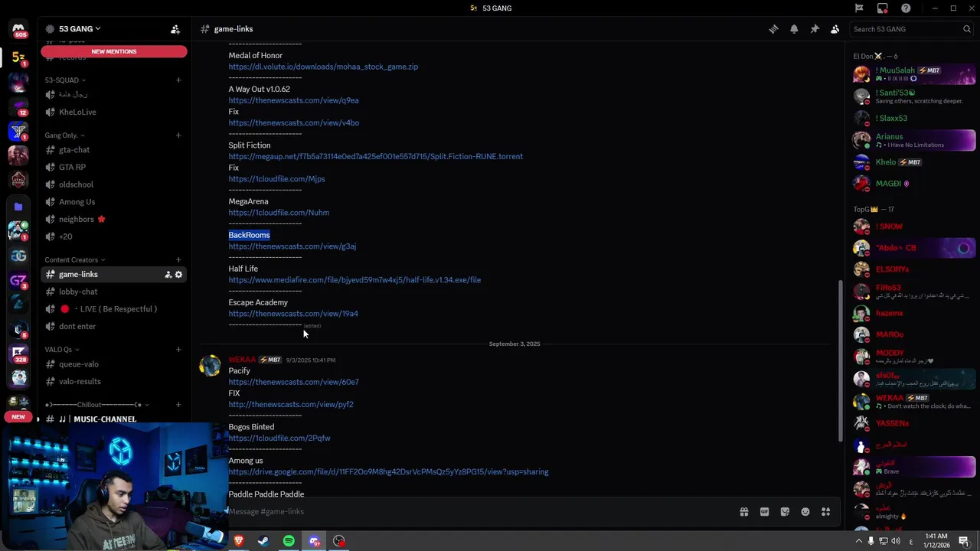Add channel to Gang Only. category
980x551 pixels.
point(178,135)
